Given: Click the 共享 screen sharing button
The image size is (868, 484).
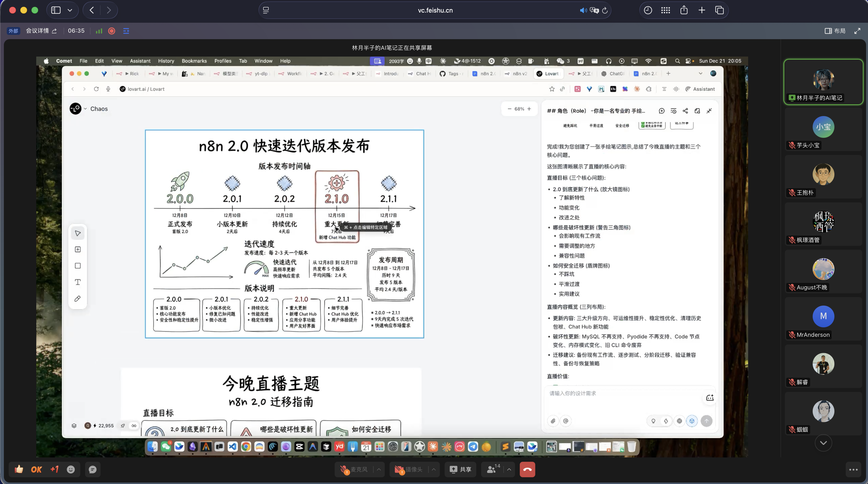Looking at the screenshot, I should coord(460,469).
